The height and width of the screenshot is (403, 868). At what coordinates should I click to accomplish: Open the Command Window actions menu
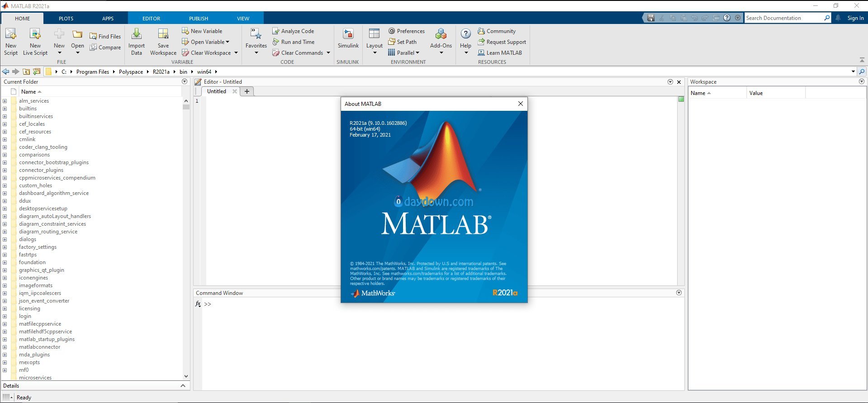click(x=678, y=293)
